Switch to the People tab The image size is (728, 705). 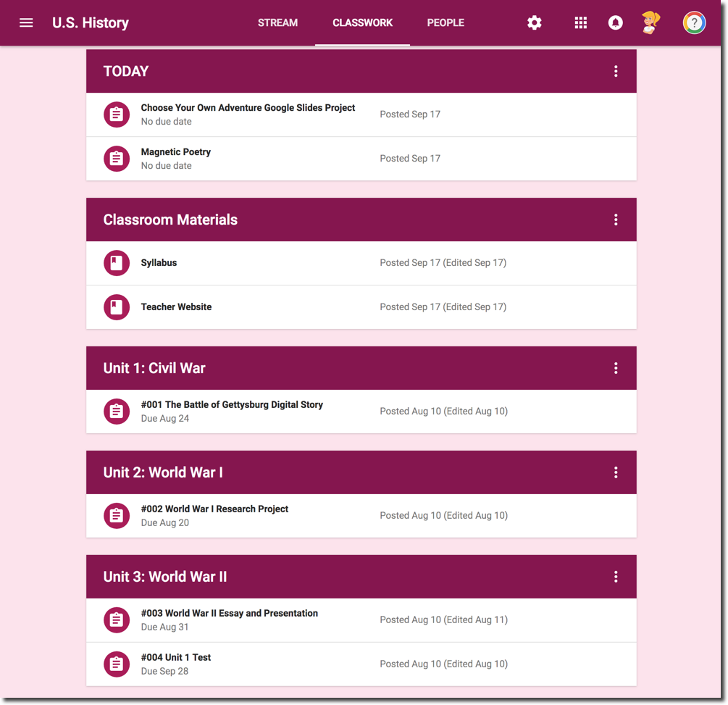(445, 22)
